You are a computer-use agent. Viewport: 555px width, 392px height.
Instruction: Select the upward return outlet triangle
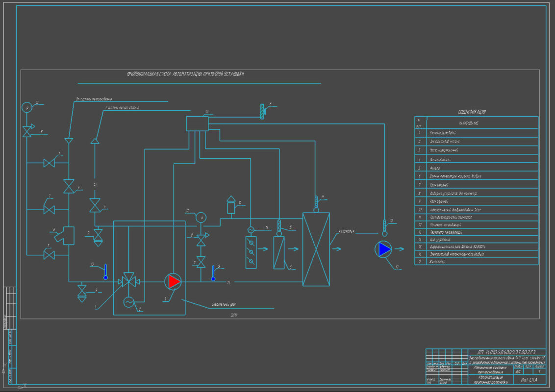point(95,141)
